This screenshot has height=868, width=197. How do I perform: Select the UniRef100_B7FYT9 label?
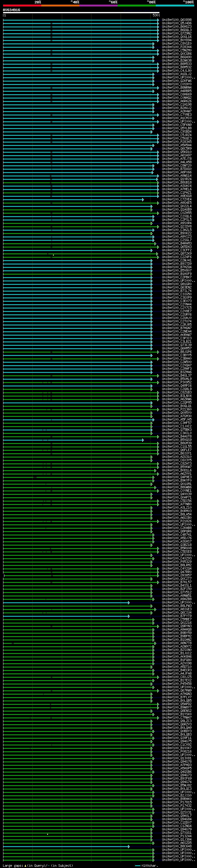(177, 616)
